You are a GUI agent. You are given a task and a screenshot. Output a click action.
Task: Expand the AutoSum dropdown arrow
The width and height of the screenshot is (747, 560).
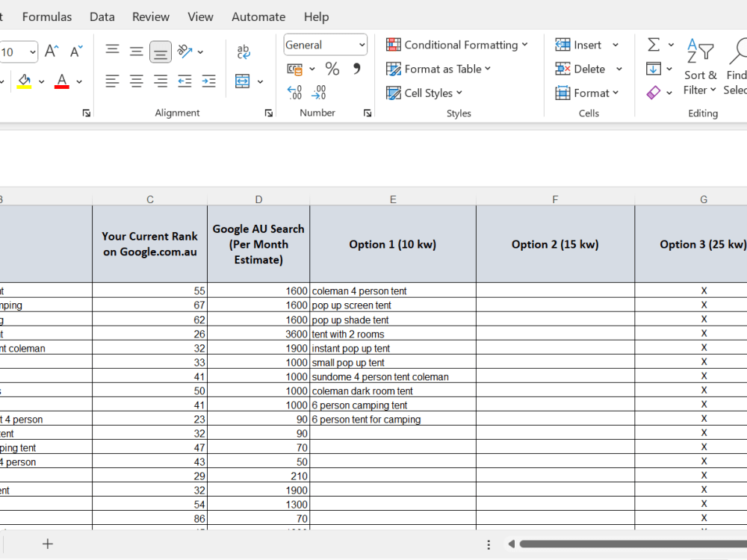click(671, 45)
